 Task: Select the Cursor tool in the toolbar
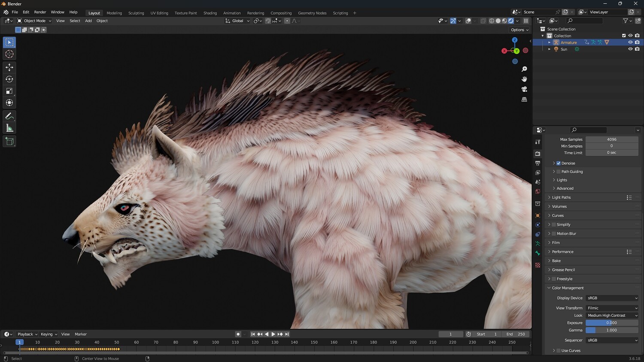click(9, 54)
